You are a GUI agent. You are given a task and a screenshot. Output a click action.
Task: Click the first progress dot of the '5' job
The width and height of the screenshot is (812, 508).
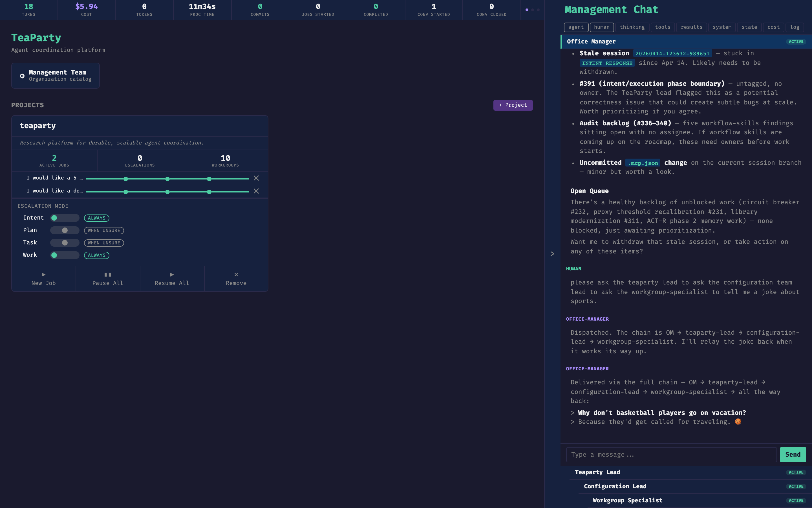[x=125, y=179]
